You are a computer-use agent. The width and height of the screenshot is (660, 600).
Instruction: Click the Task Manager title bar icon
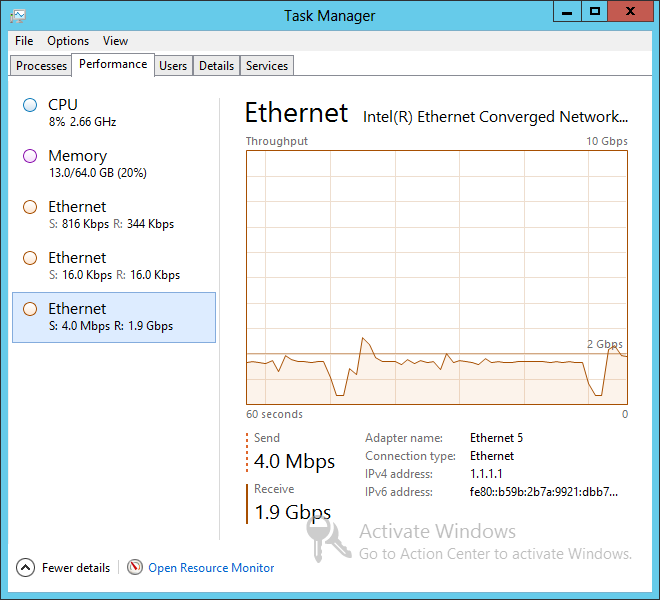pos(18,16)
